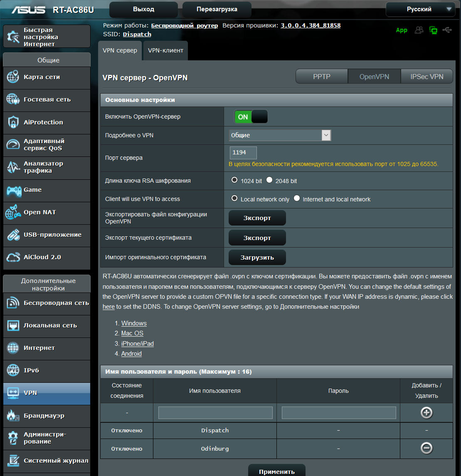Choose Local network only access

click(234, 198)
